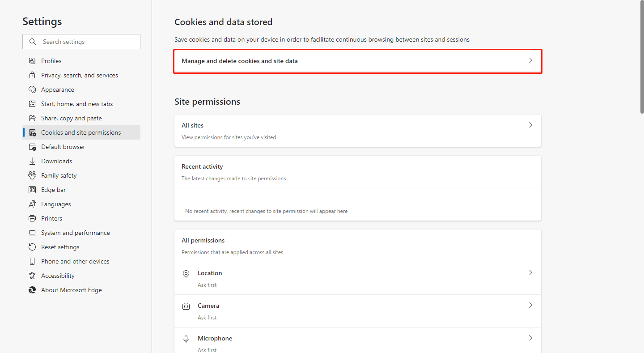Open System and performance settings
This screenshot has width=644, height=353.
[75, 232]
